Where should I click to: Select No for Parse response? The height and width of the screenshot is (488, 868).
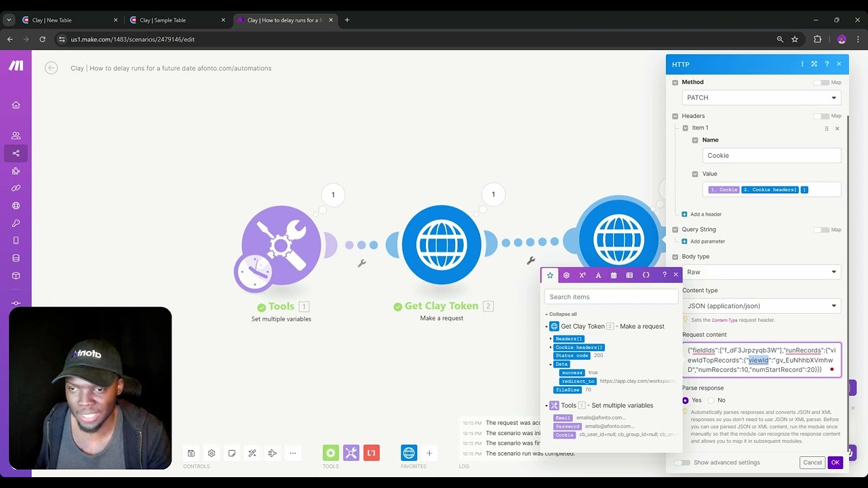[711, 401]
